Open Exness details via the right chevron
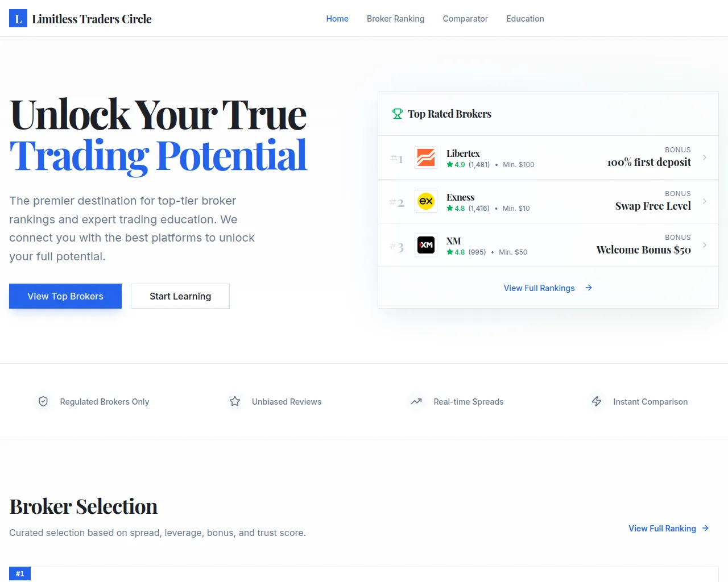728x582 pixels. tap(705, 201)
